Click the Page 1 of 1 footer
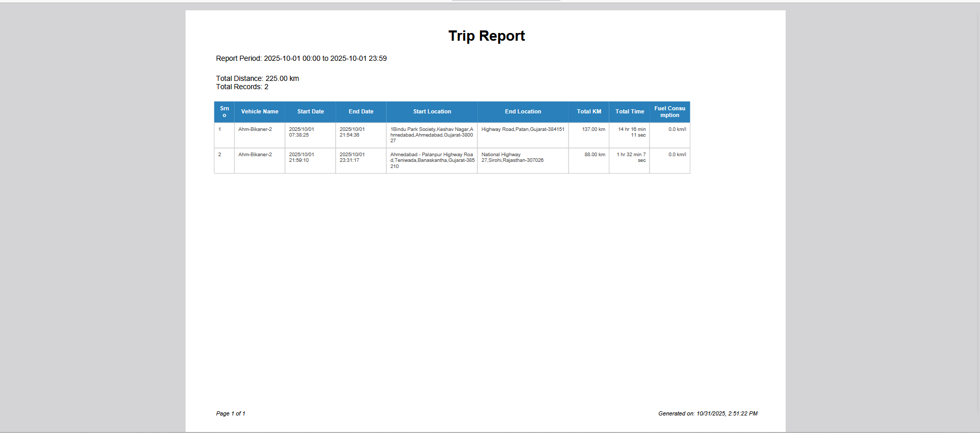The width and height of the screenshot is (980, 433). tap(230, 414)
